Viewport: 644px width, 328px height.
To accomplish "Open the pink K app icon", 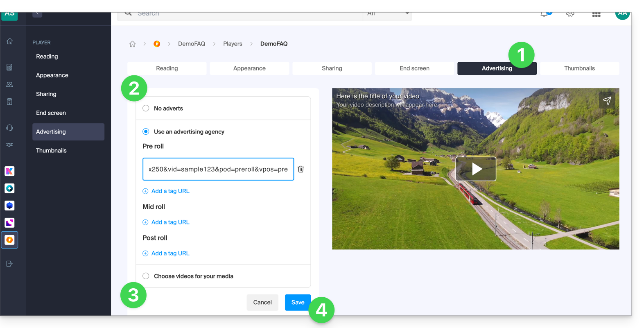I will [9, 171].
